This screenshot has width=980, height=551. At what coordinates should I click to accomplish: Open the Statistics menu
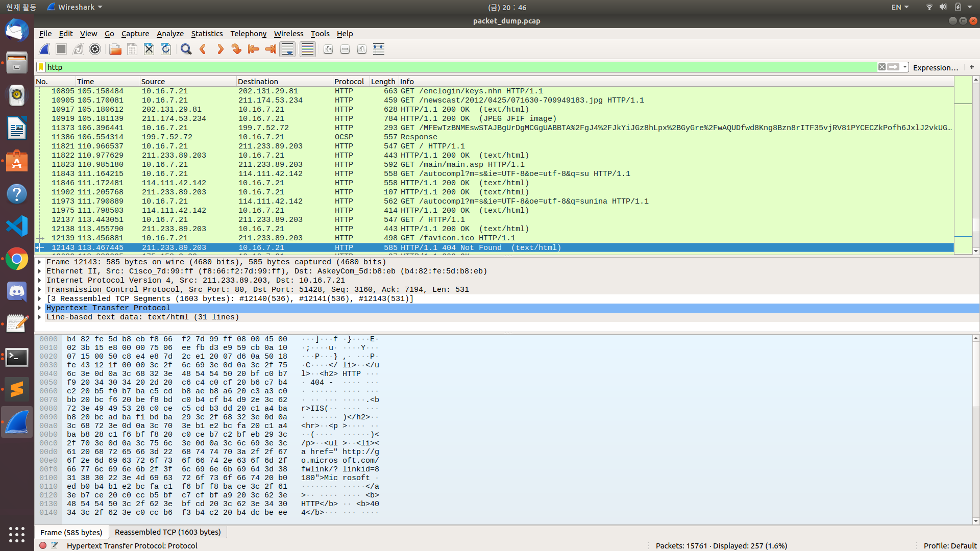coord(207,34)
